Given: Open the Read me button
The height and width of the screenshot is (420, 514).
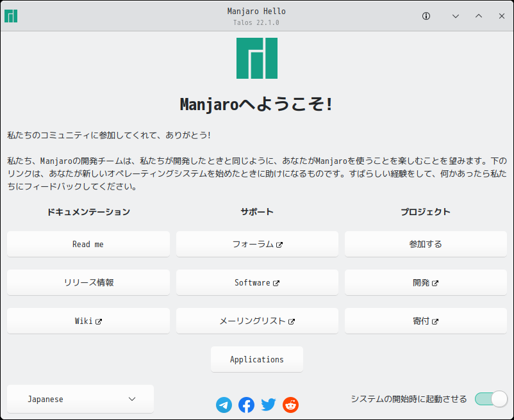Looking at the screenshot, I should pyautogui.click(x=88, y=244).
